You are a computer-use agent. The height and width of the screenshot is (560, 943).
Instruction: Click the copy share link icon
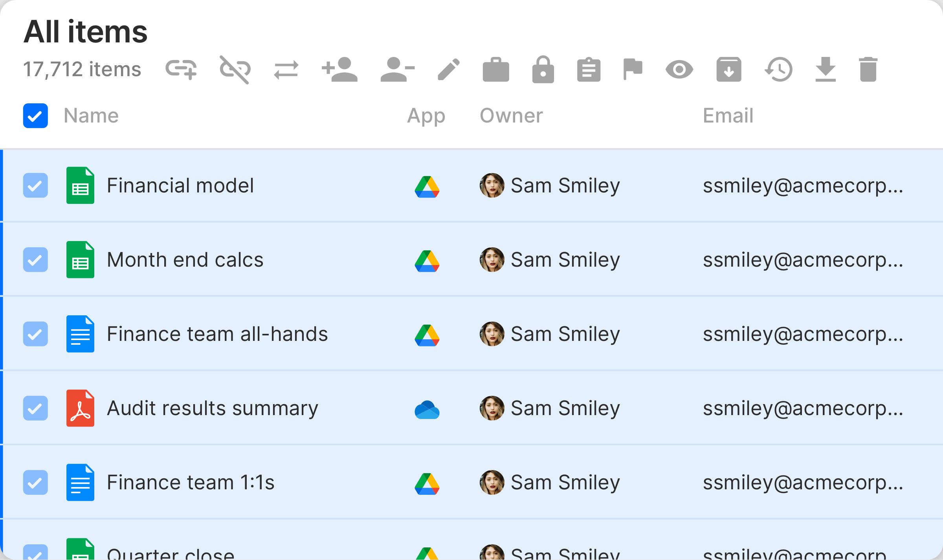click(181, 70)
